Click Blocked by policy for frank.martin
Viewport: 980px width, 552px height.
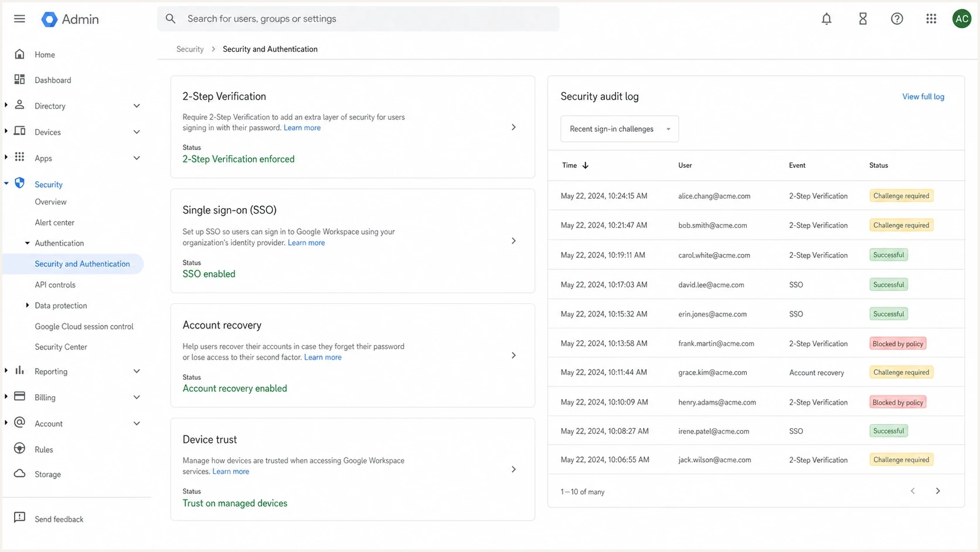tap(898, 344)
